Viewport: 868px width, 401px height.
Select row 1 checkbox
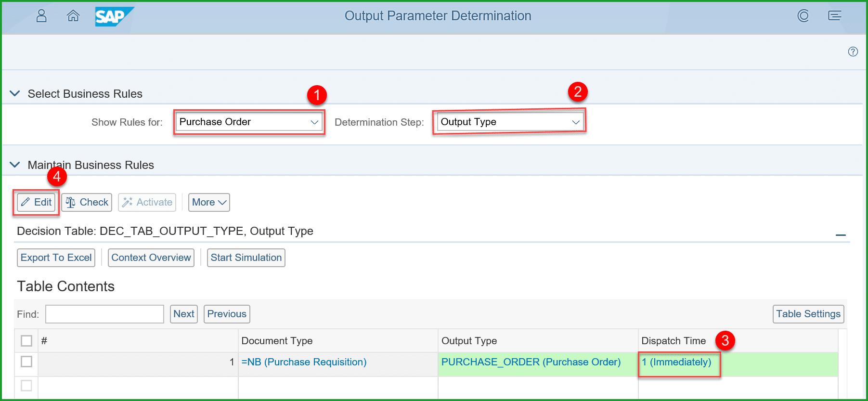26,362
